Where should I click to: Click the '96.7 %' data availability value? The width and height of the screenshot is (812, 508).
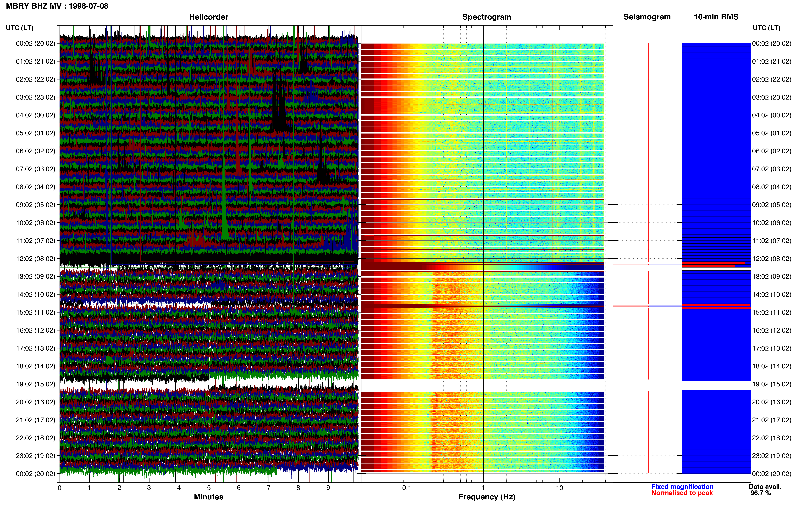(x=761, y=493)
